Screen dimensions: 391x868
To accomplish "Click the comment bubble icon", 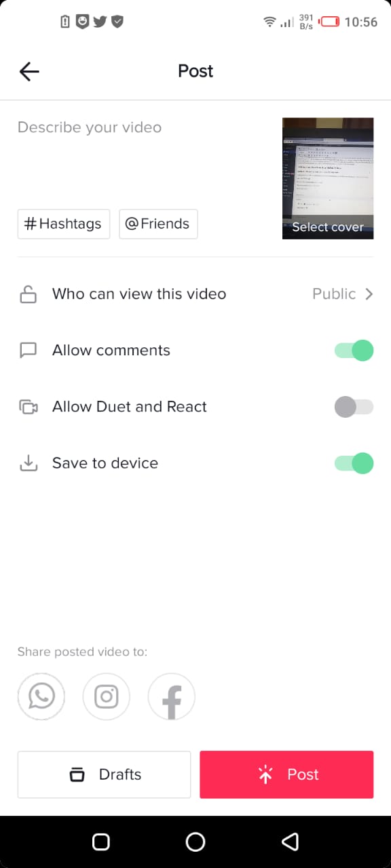I will coord(28,351).
